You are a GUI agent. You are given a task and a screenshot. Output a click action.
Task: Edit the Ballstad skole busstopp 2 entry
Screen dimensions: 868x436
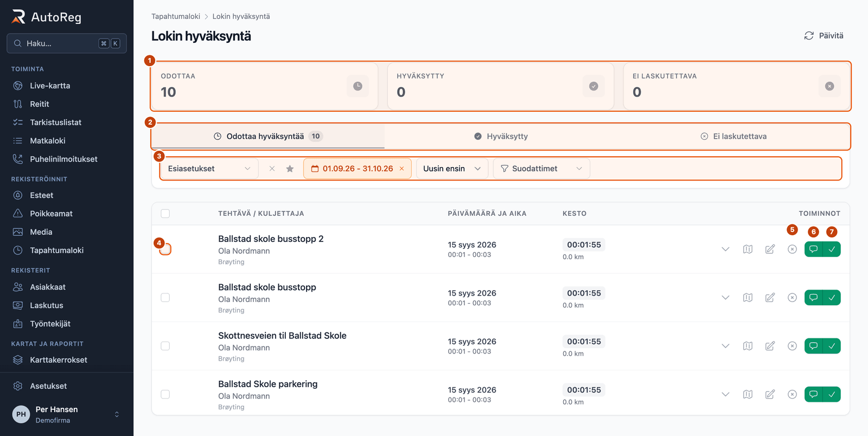(770, 249)
